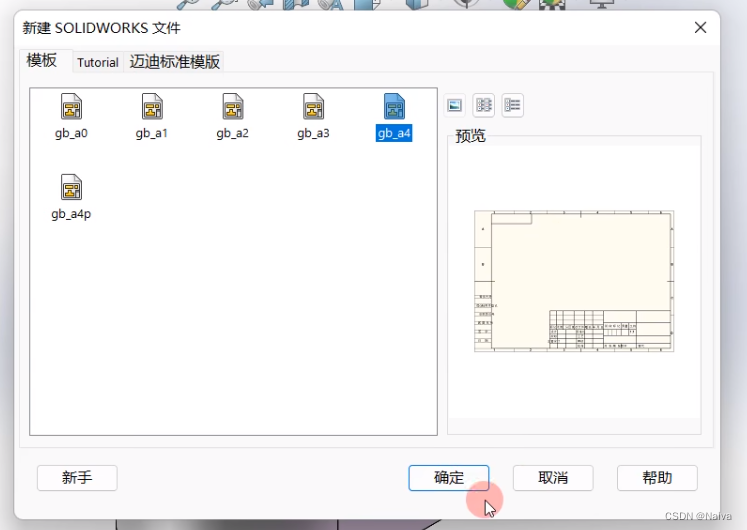This screenshot has height=530, width=747.
Task: Open help via 帮助 button
Action: tap(657, 478)
